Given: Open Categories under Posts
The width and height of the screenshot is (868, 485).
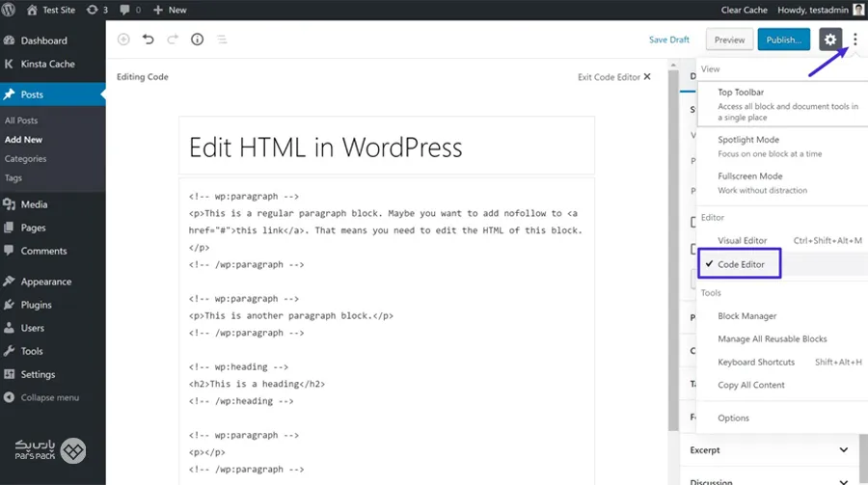Looking at the screenshot, I should coord(25,159).
